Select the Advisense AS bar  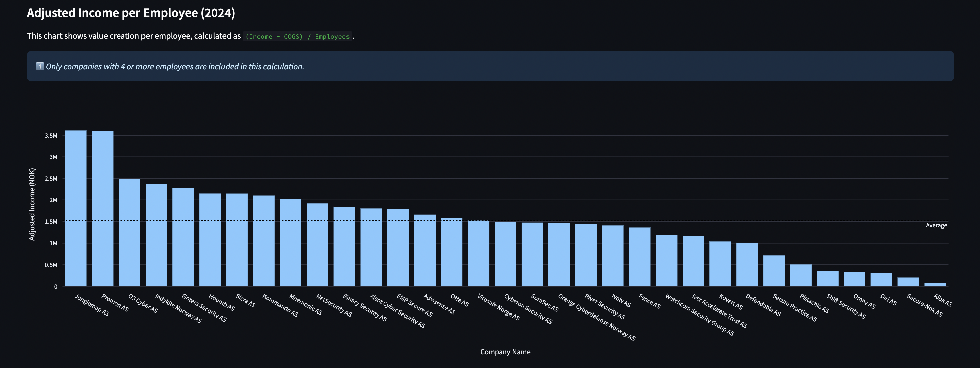[x=425, y=250]
